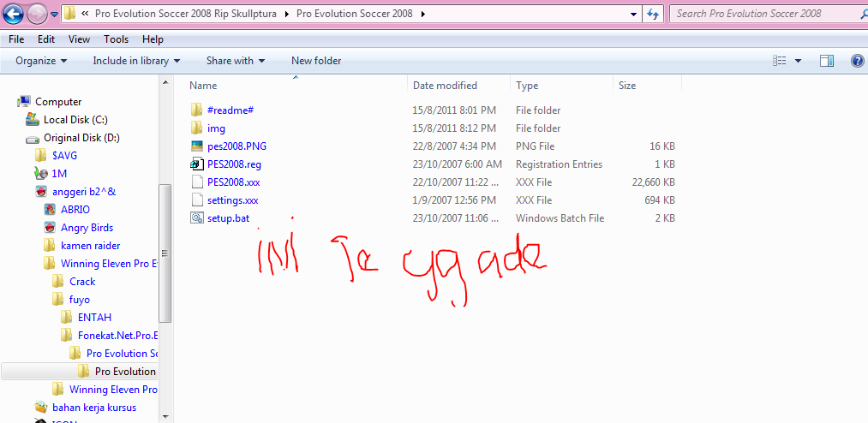Select the img folder icon
The width and height of the screenshot is (868, 423).
tap(196, 128)
